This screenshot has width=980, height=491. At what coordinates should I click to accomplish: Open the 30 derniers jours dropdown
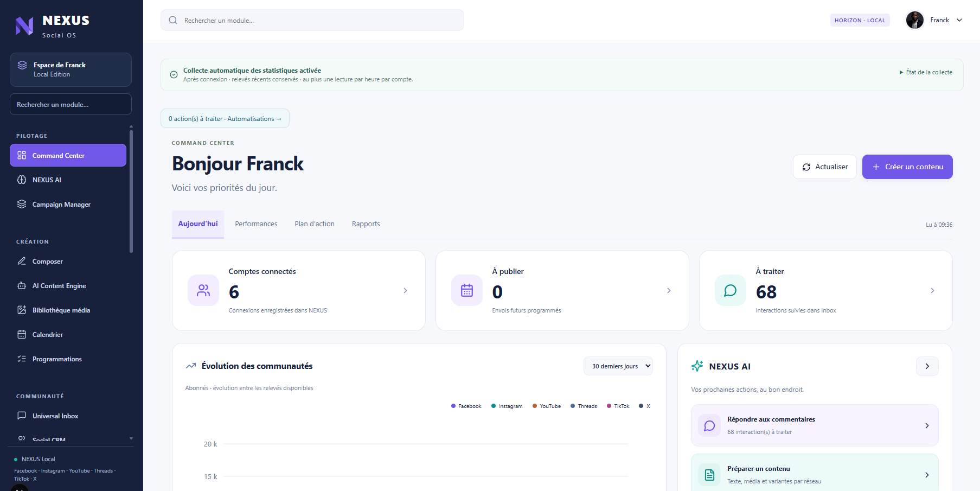tap(618, 366)
